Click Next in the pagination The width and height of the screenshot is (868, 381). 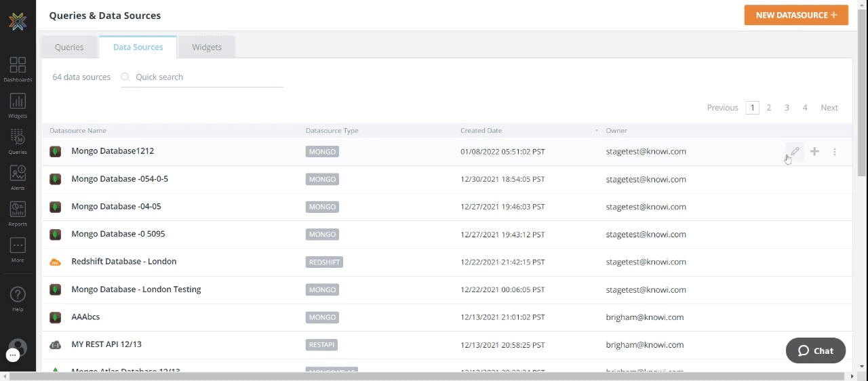pos(829,108)
